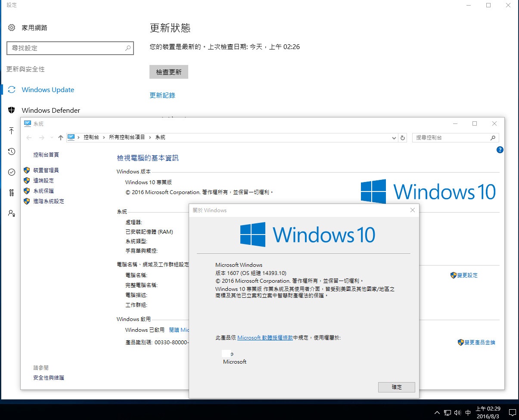This screenshot has height=420, width=519.
Task: Open the Windows Insider person icon in sidebar
Action: 12,213
